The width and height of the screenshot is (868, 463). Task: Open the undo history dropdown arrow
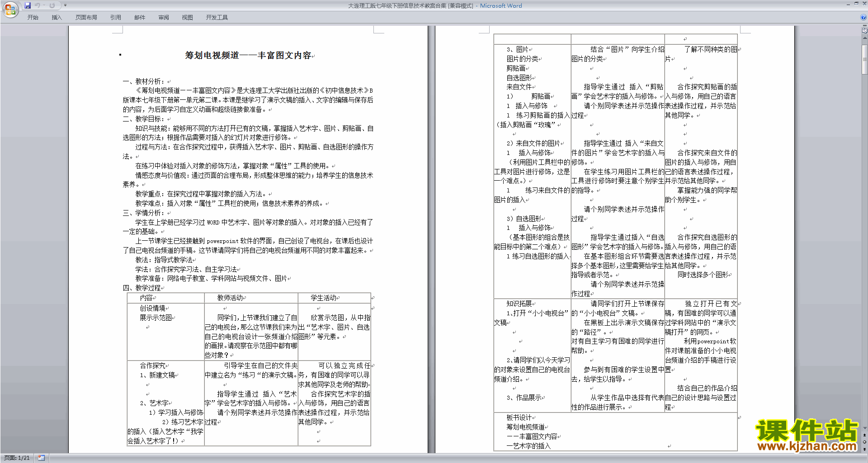[x=44, y=5]
